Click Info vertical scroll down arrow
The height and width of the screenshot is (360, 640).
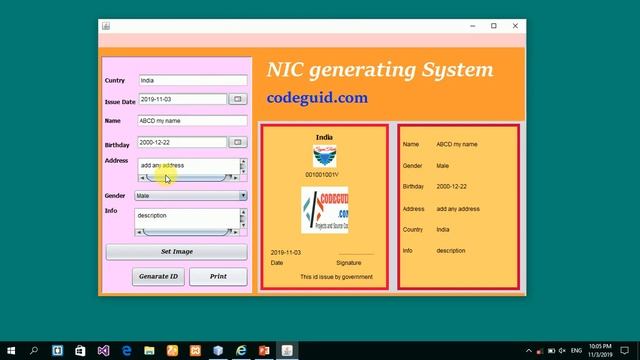pyautogui.click(x=243, y=225)
